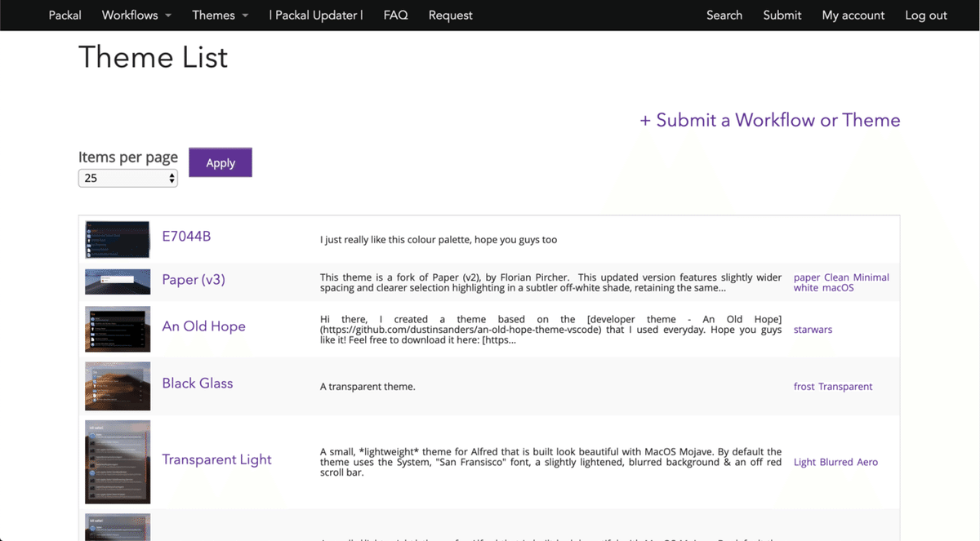The height and width of the screenshot is (541, 980).
Task: Filter by the Aero tag
Action: 867,462
